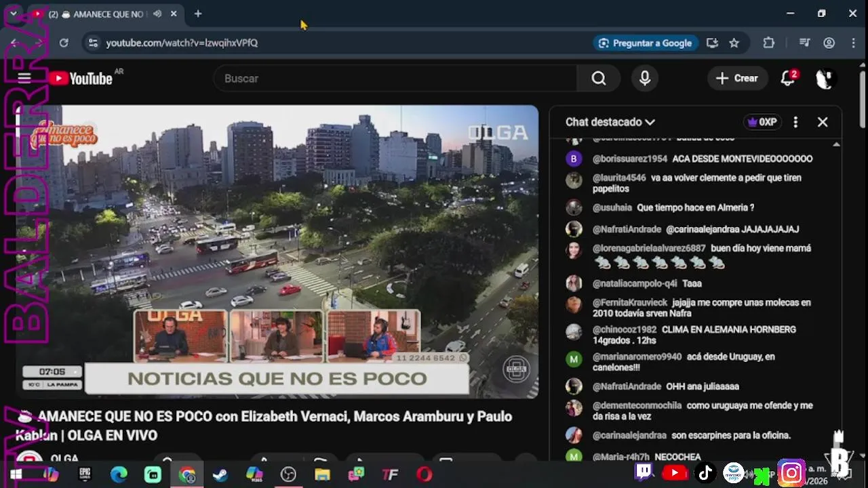Focus the Buscar search field
868x488 pixels.
pos(396,79)
